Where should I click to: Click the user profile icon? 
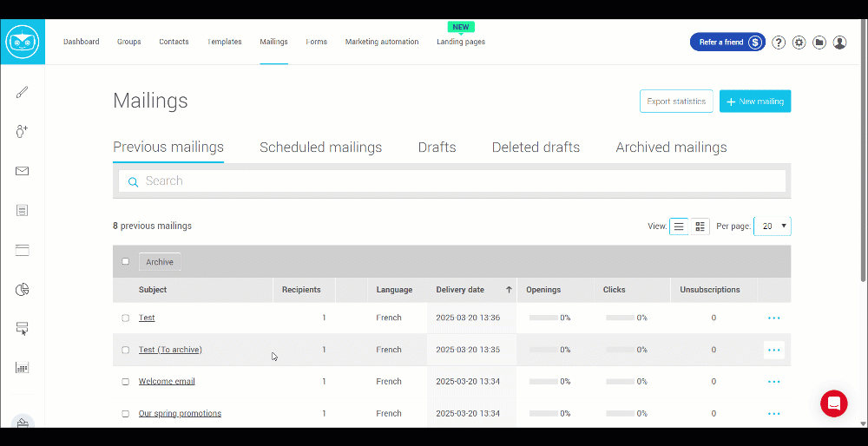(839, 43)
